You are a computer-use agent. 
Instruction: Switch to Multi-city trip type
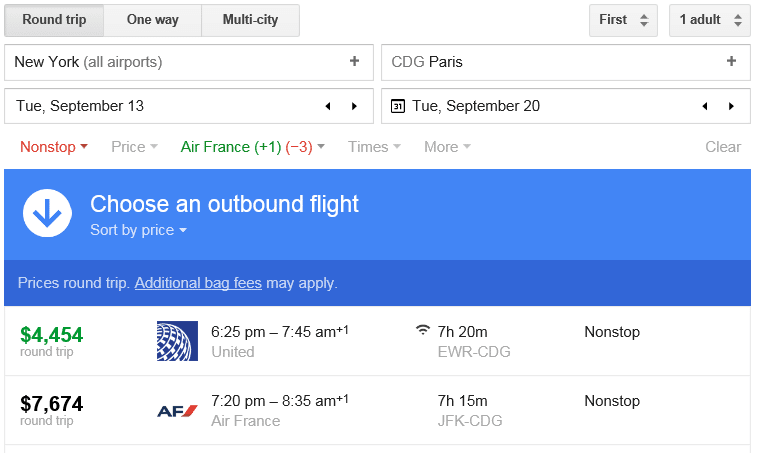point(250,20)
